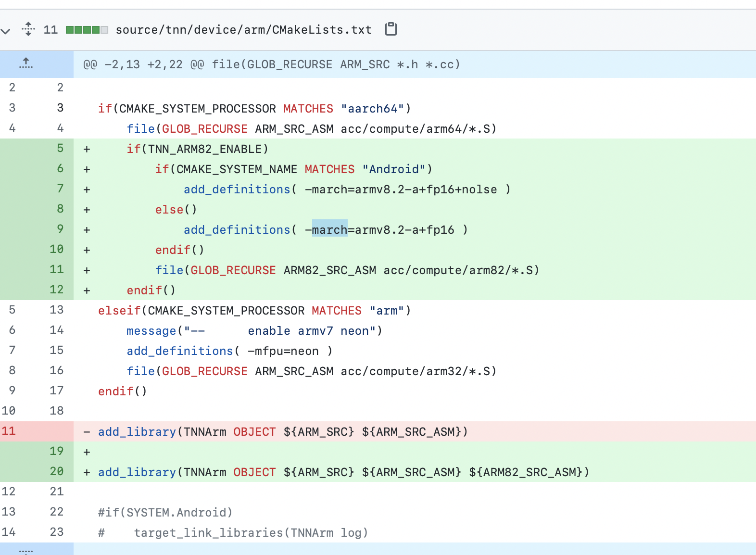Viewport: 756px width, 555px height.
Task: Select added line number 12 beside endif()
Action: tap(57, 290)
